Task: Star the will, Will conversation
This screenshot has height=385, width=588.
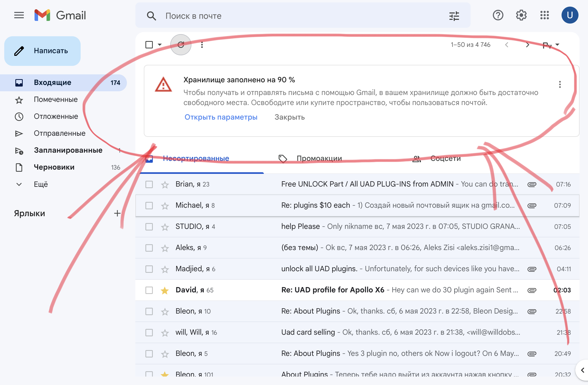Action: [x=165, y=333]
